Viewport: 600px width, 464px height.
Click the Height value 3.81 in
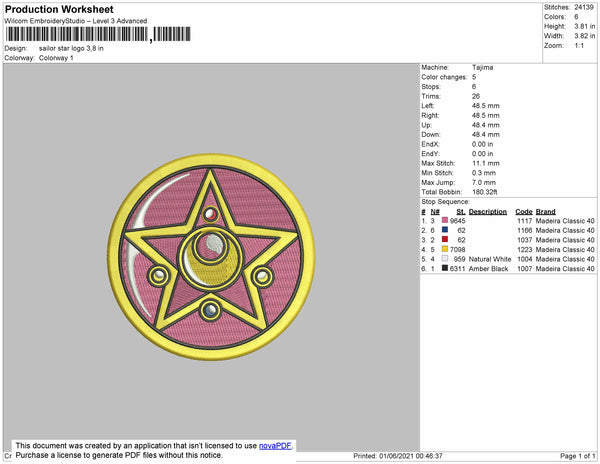pos(584,26)
